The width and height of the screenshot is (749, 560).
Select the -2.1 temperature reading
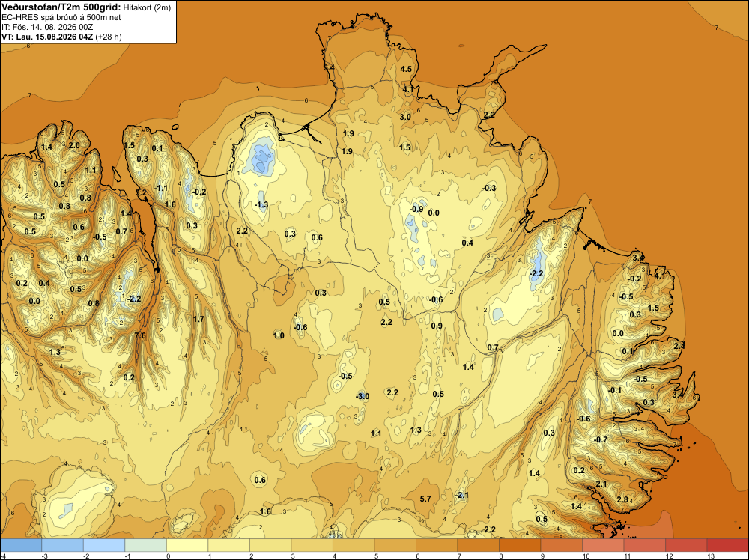click(x=462, y=495)
